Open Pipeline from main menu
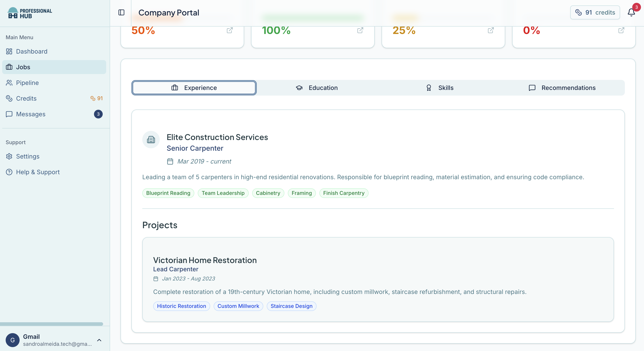644x351 pixels. tap(27, 83)
